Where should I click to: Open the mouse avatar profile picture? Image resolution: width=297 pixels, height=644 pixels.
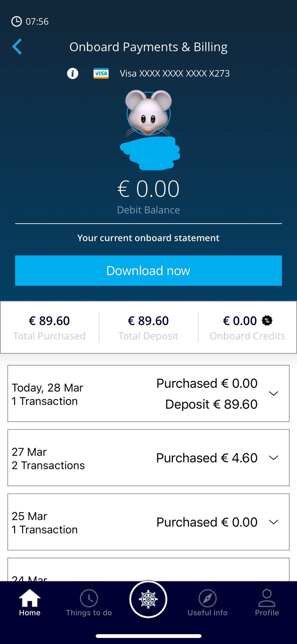(x=148, y=113)
